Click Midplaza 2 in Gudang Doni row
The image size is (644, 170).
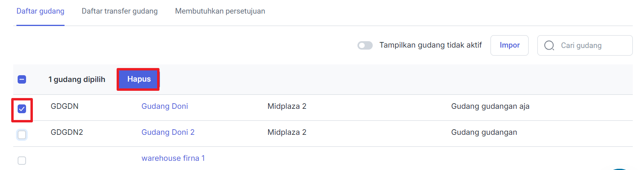[x=287, y=106]
